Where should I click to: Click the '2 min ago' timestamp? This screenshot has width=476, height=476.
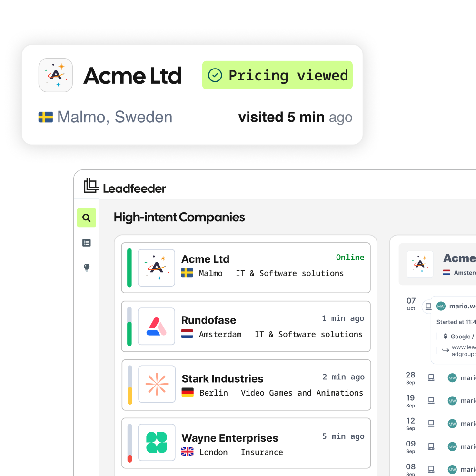coord(343,377)
